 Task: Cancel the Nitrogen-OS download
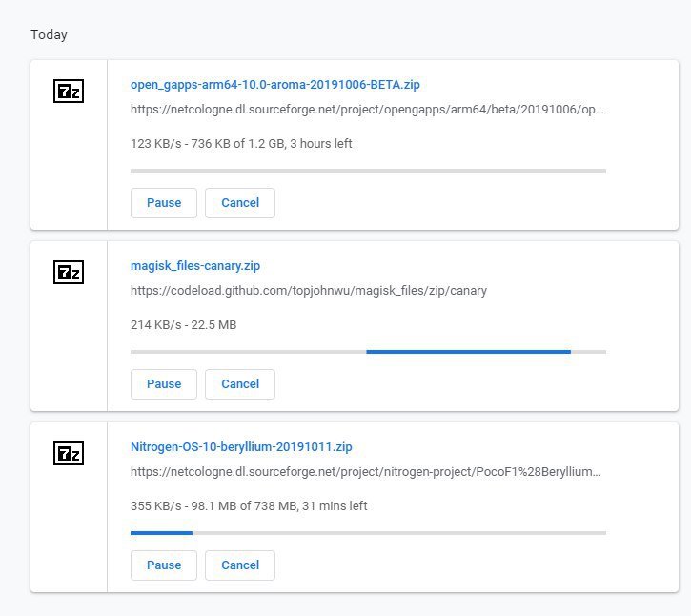240,565
